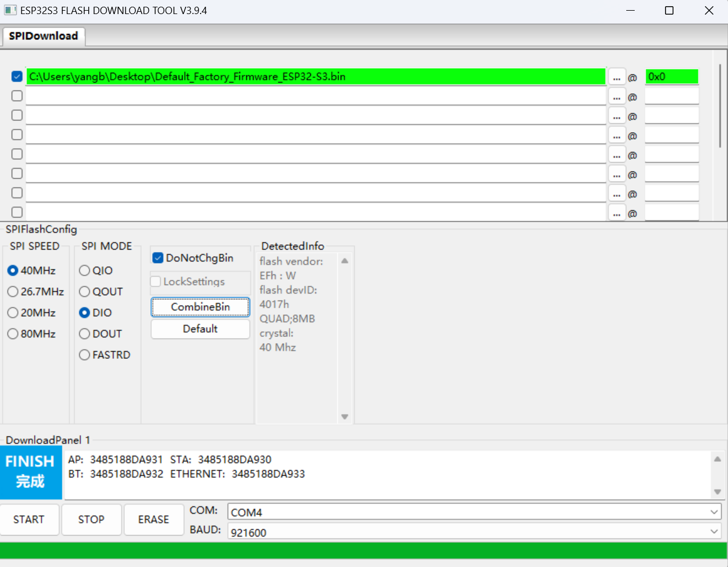Click the app icon in the title bar
The width and height of the screenshot is (728, 567).
click(x=10, y=10)
